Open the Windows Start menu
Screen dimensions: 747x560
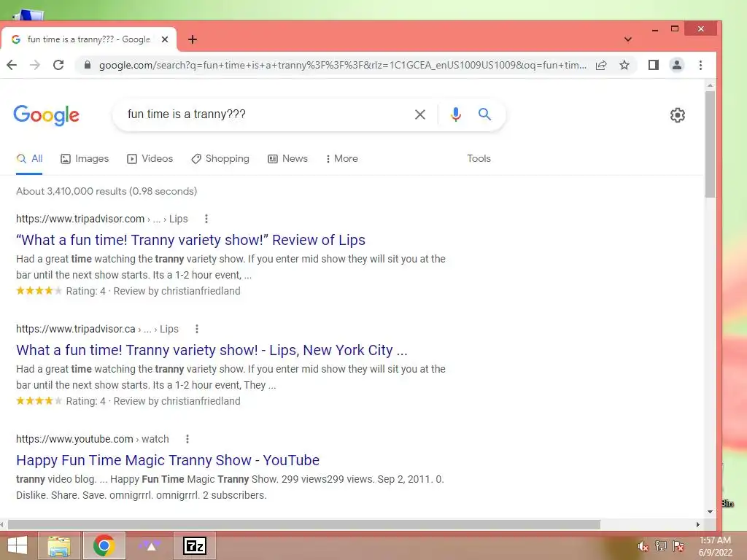pyautogui.click(x=18, y=545)
